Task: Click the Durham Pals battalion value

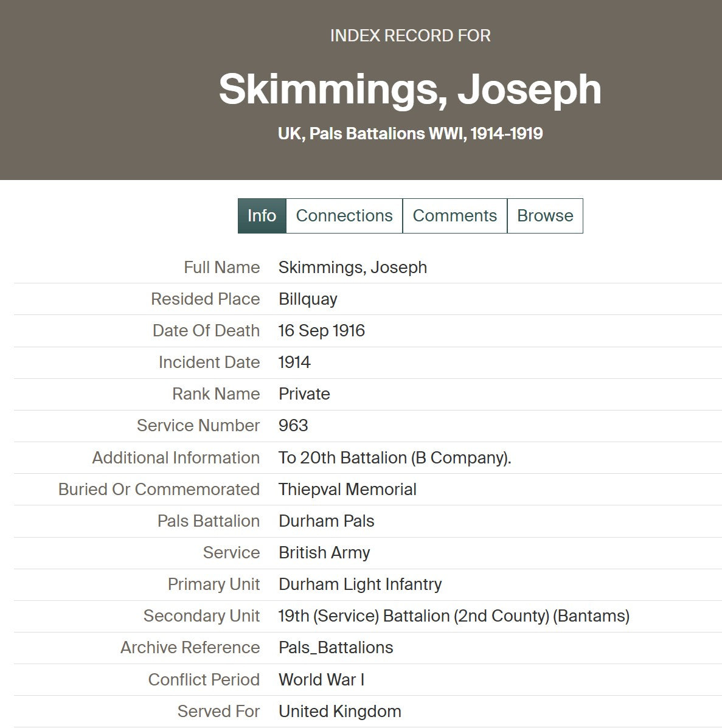Action: tap(327, 521)
